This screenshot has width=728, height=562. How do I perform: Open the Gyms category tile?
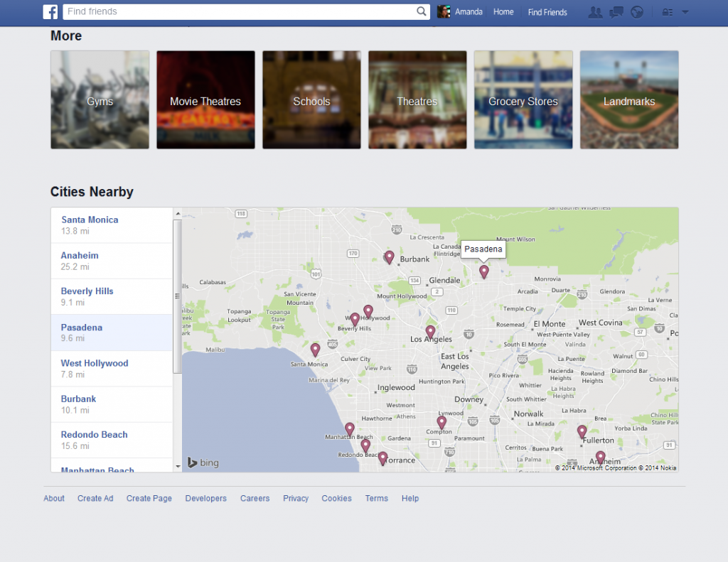(100, 99)
